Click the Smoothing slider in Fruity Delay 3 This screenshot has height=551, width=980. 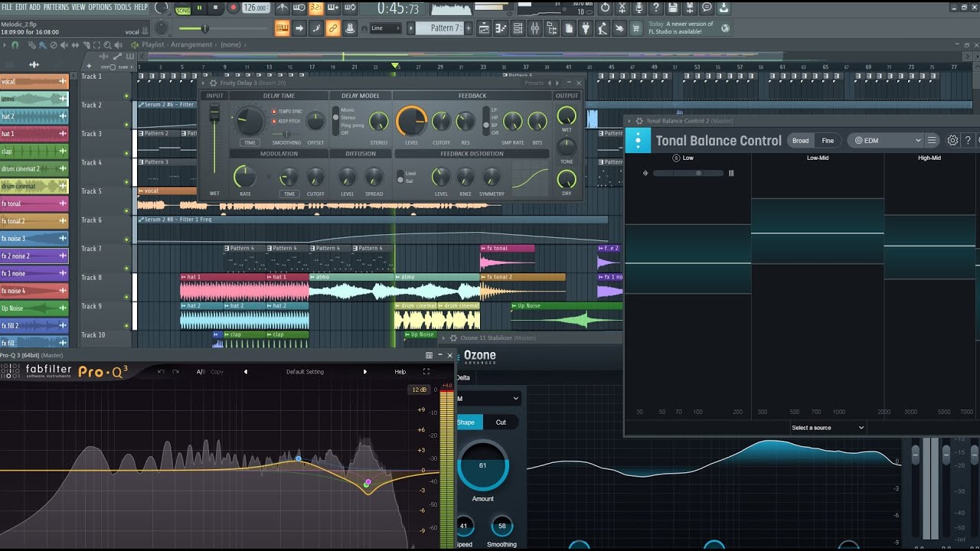286,133
